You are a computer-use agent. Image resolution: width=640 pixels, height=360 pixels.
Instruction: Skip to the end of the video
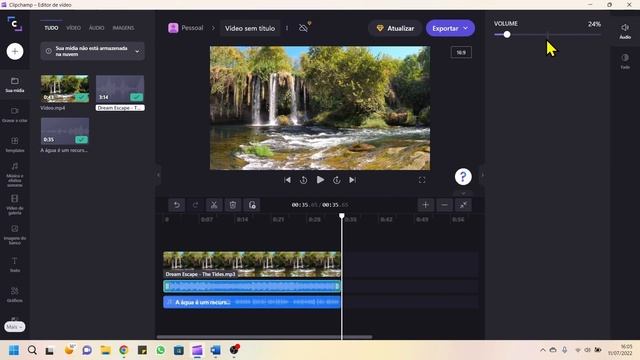click(x=353, y=180)
